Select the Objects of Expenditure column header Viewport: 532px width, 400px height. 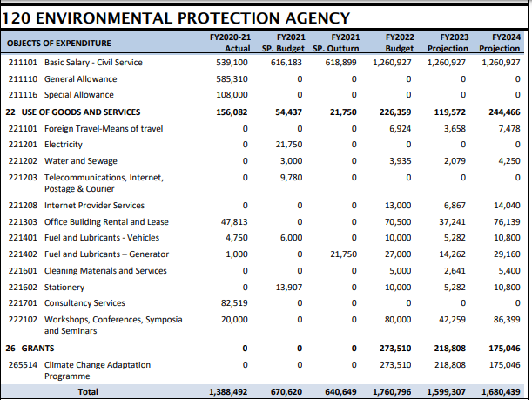[59, 44]
